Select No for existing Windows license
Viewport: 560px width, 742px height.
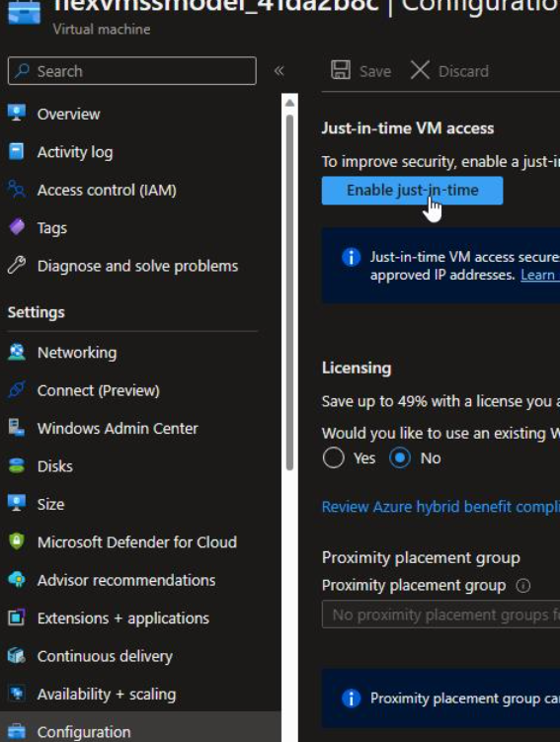400,458
